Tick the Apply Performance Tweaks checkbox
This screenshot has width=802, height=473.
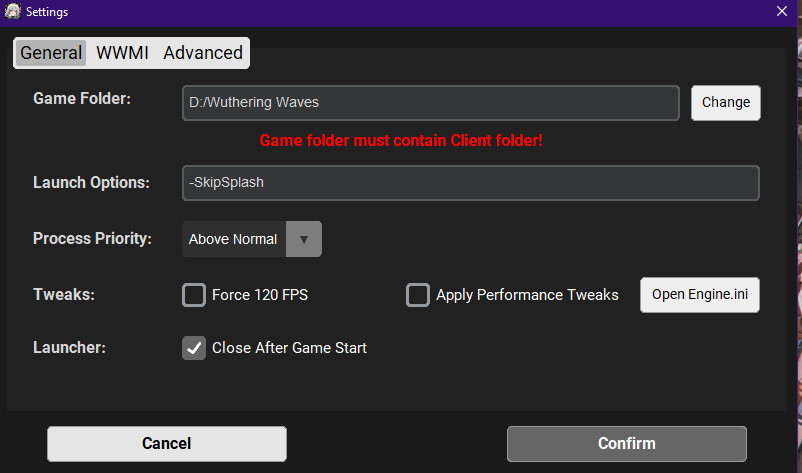pyautogui.click(x=418, y=295)
